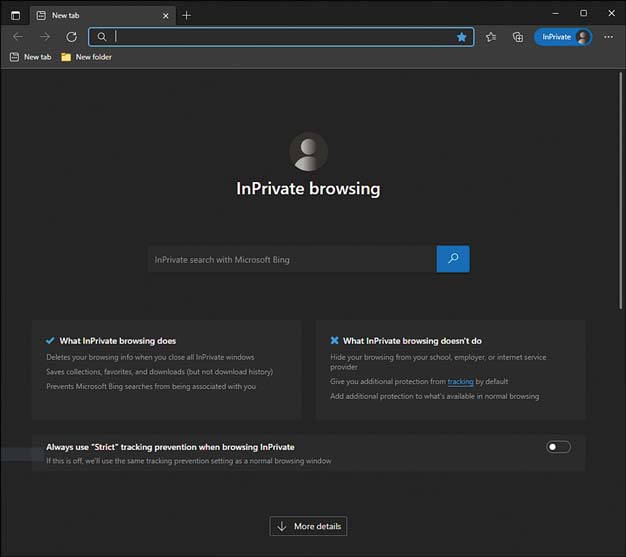Image resolution: width=626 pixels, height=557 pixels.
Task: Refresh the page
Action: [x=71, y=37]
